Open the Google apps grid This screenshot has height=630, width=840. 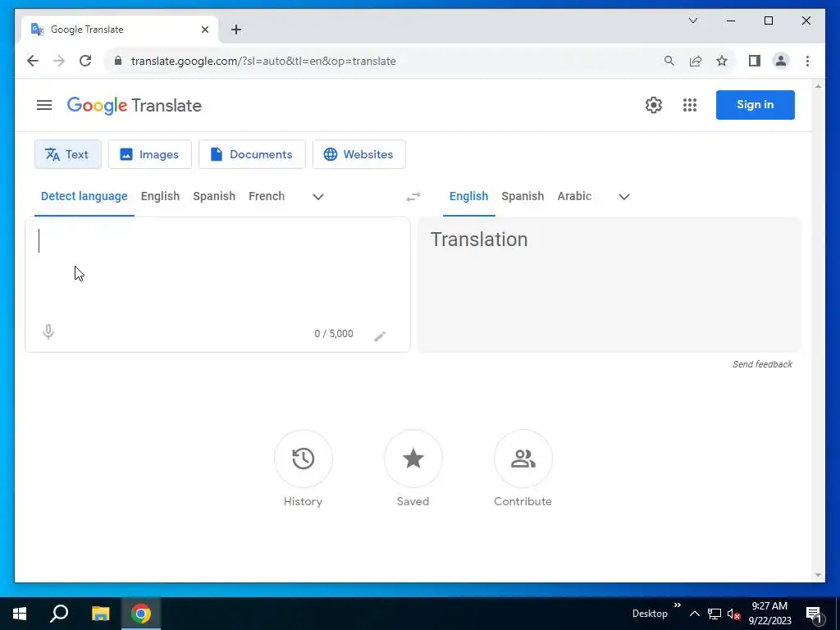pos(690,105)
